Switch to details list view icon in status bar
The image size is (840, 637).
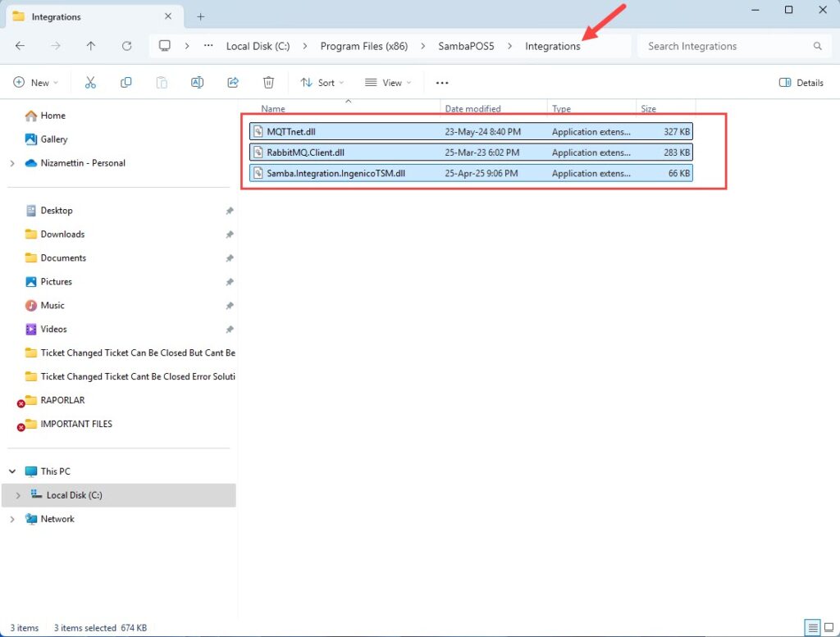click(x=812, y=627)
